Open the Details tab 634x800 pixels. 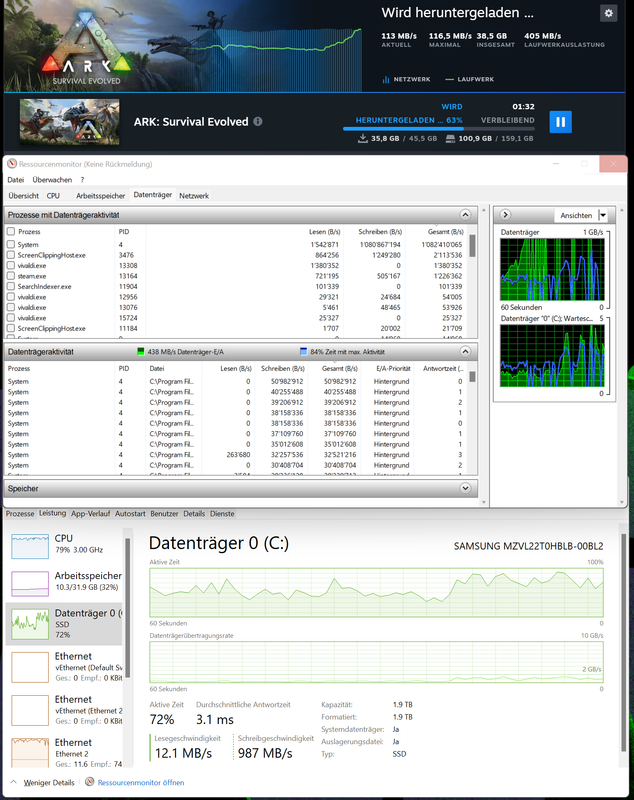tap(194, 514)
